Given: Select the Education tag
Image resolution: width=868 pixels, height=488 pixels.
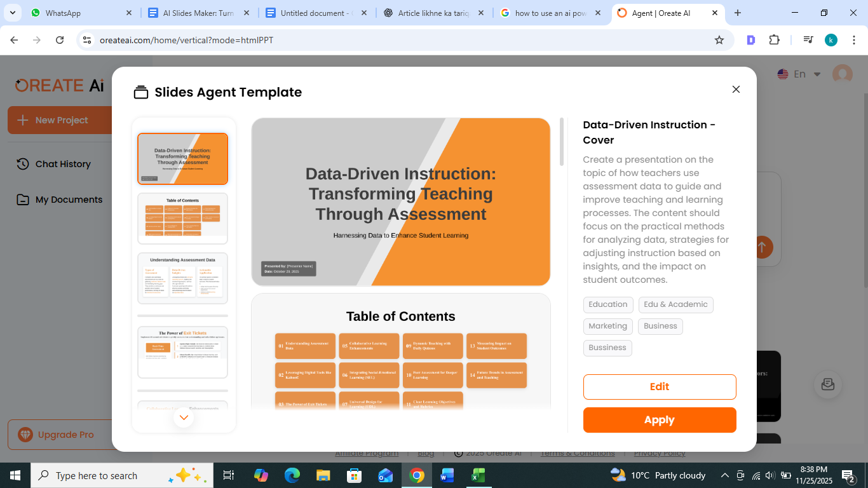Looking at the screenshot, I should click(x=607, y=305).
